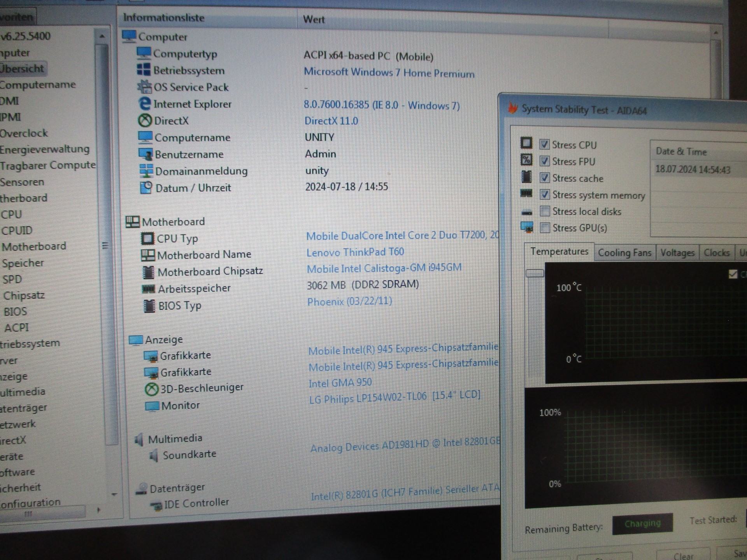The width and height of the screenshot is (747, 560).
Task: Open Microsoft Windows 7 Home Premium link
Action: pos(389,73)
